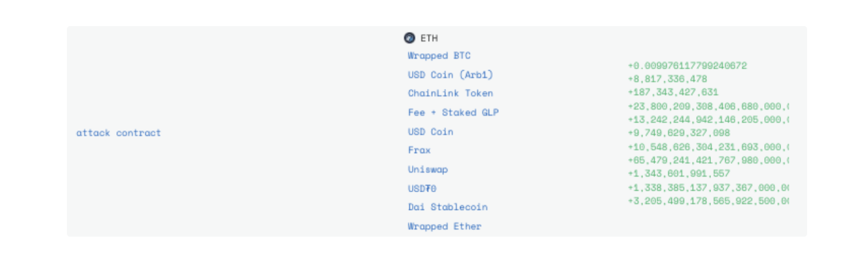Click the ETH coin icon

pos(410,38)
